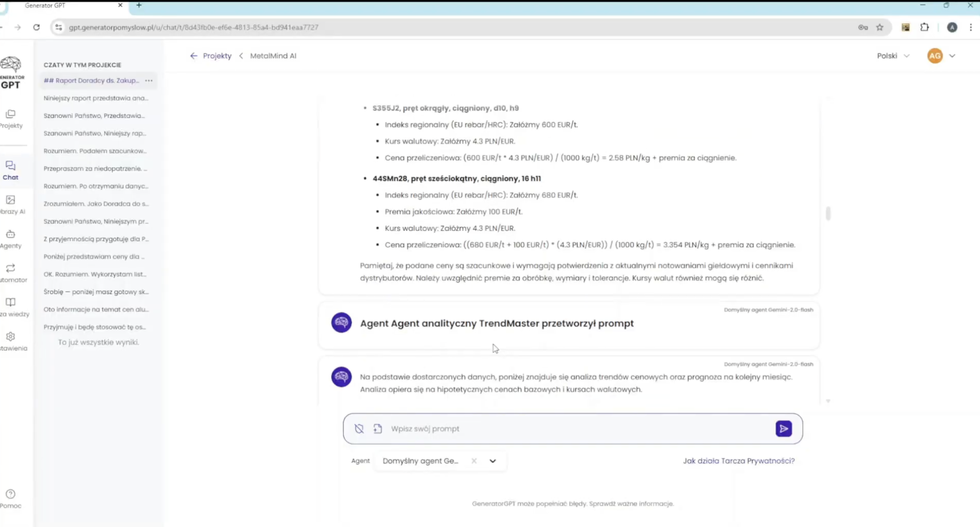The height and width of the screenshot is (527, 980).
Task: Open Projekty in left sidebar
Action: 11,118
